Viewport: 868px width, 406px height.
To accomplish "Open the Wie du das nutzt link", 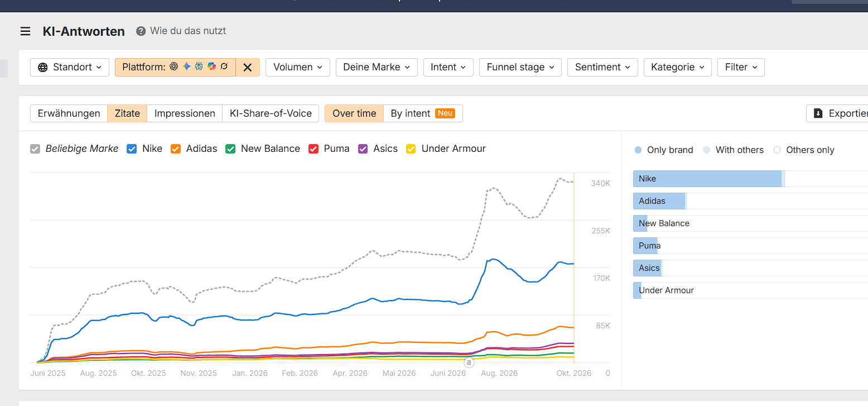I will (x=188, y=31).
